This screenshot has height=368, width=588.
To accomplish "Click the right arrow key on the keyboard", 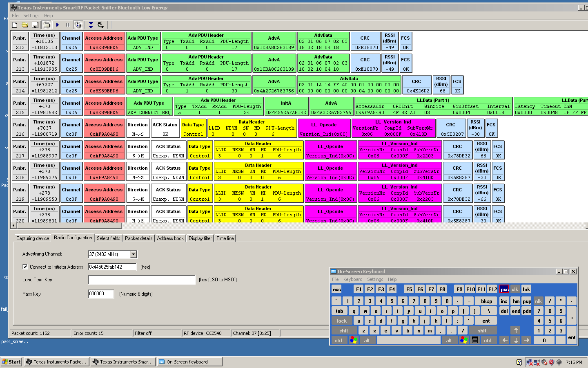I will point(527,341).
